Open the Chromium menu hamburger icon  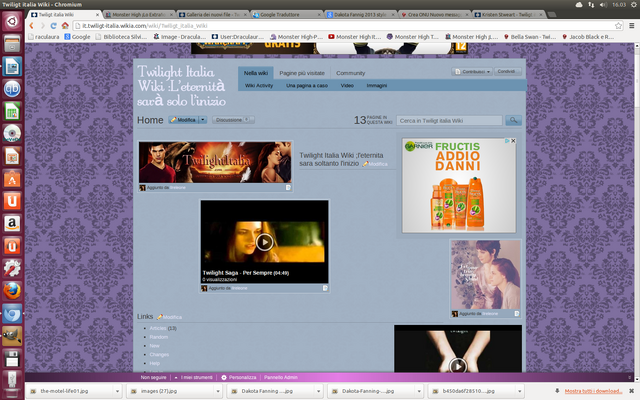[631, 26]
